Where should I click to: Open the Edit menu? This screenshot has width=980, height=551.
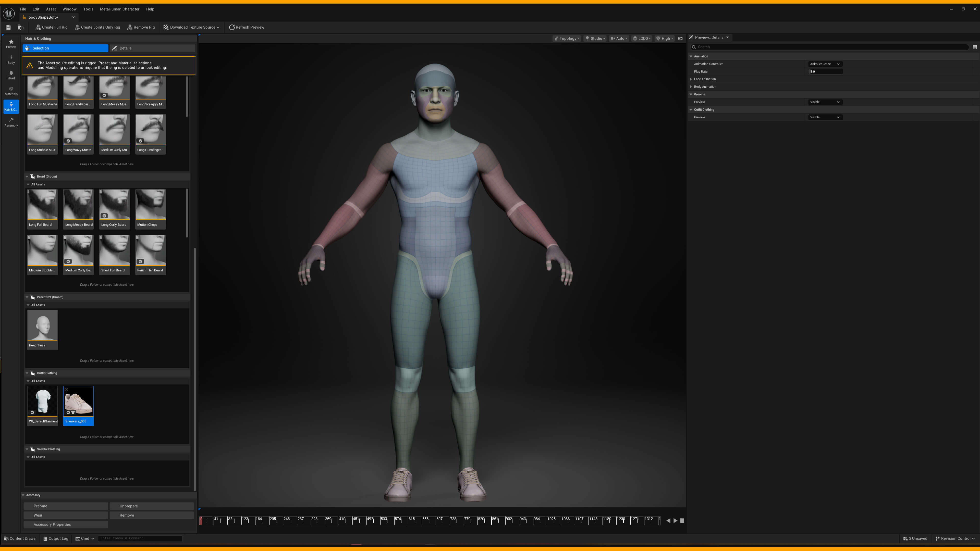pos(36,9)
